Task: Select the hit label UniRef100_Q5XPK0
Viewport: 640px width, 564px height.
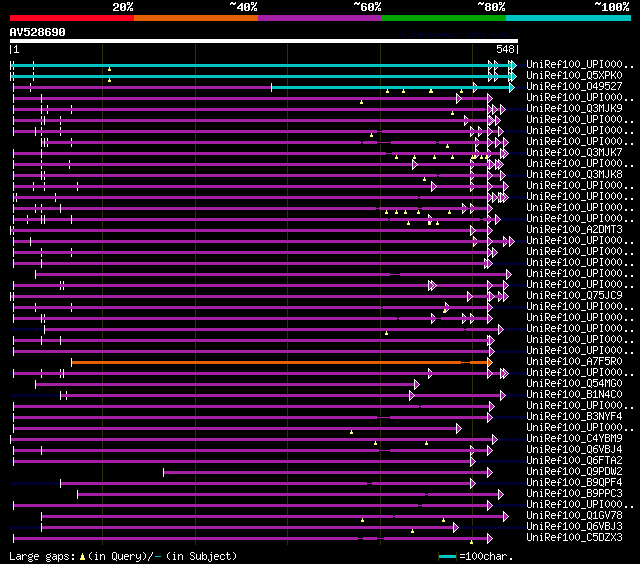Action: [574, 75]
